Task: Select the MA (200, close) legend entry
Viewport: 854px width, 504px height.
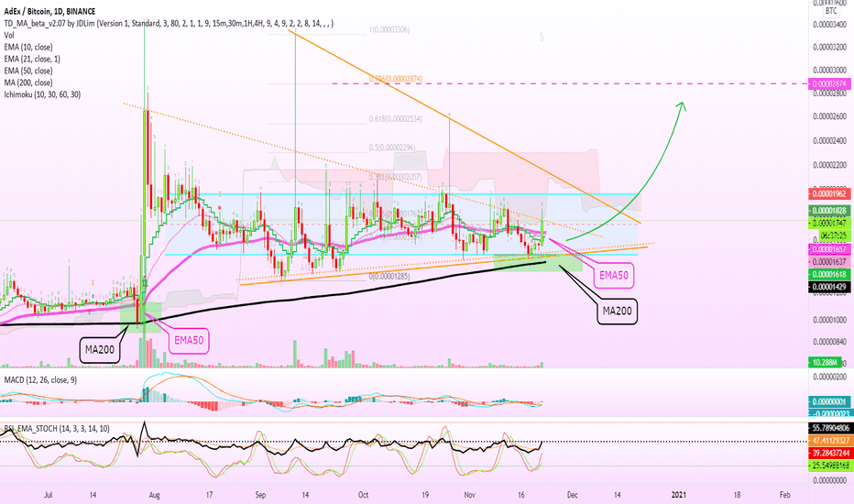Action: tap(28, 82)
